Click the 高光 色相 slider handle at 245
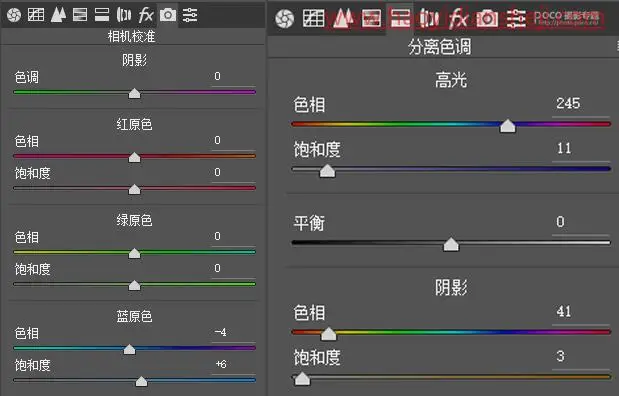619x396 pixels. [508, 126]
